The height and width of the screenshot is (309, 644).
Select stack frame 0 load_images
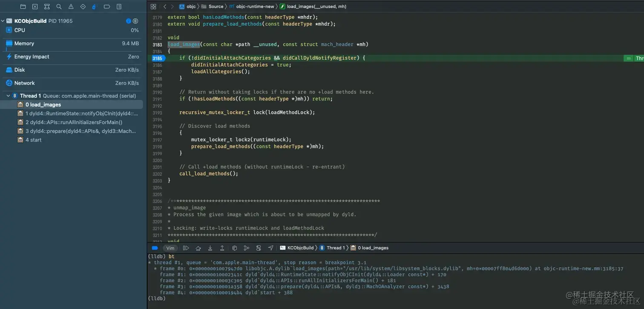(x=72, y=104)
